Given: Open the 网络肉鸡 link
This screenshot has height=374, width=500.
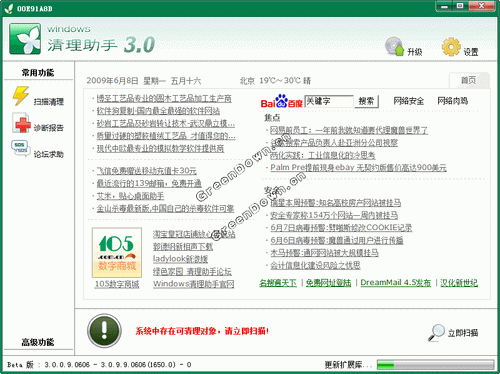Looking at the screenshot, I should pyautogui.click(x=453, y=101).
